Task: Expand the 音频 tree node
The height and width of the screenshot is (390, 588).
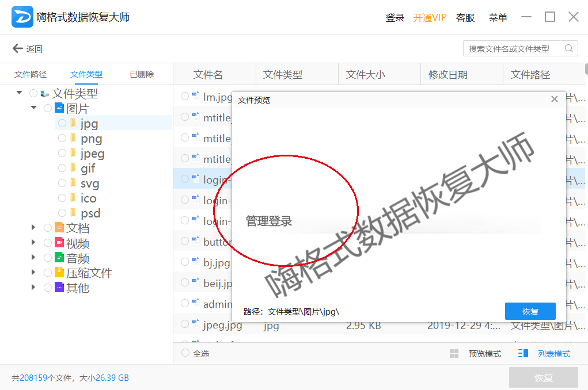Action: coord(33,257)
